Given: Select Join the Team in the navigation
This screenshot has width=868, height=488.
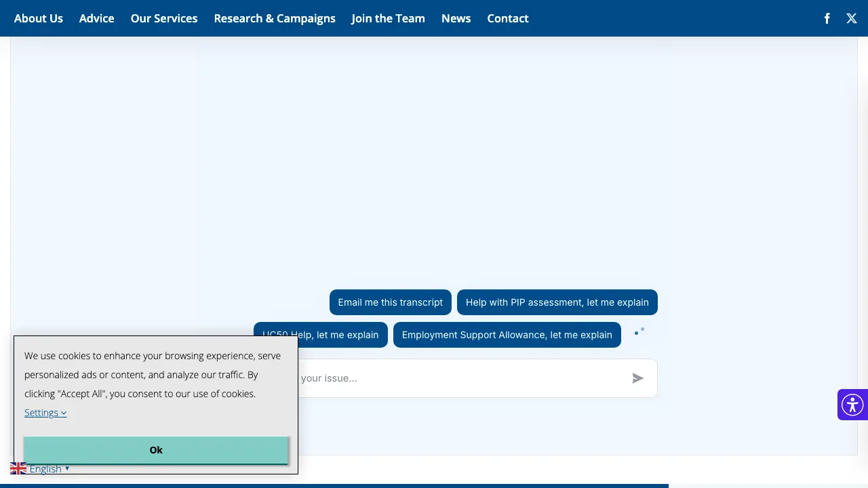Looking at the screenshot, I should 388,18.
